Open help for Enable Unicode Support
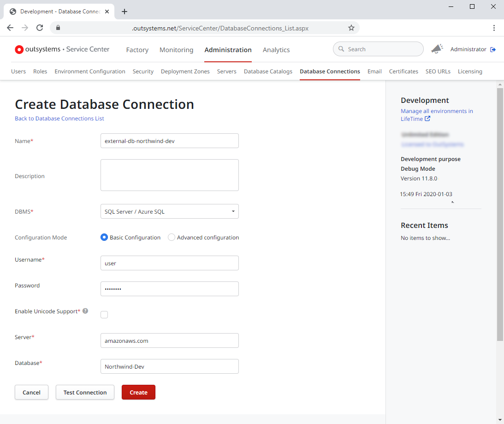 pos(85,311)
